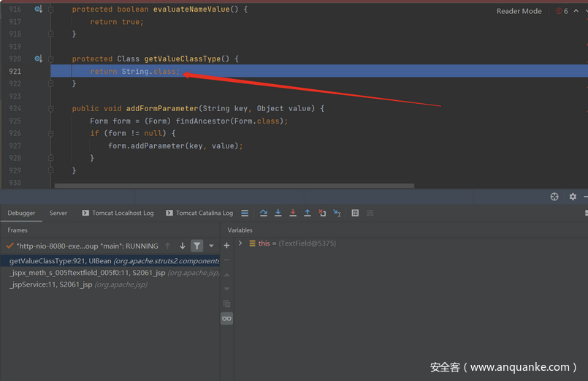
Task: Click the override gutter icon on line 920
Action: click(x=38, y=59)
